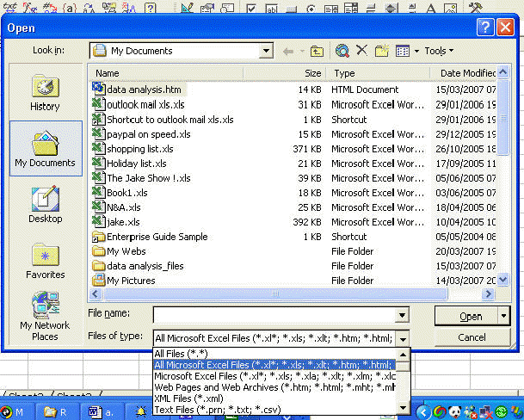
Task: Click the Check Box control in Excel toolbar
Action: 251,8
